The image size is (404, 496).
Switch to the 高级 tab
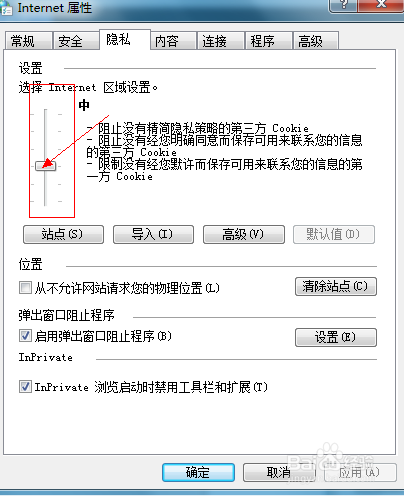click(x=316, y=41)
